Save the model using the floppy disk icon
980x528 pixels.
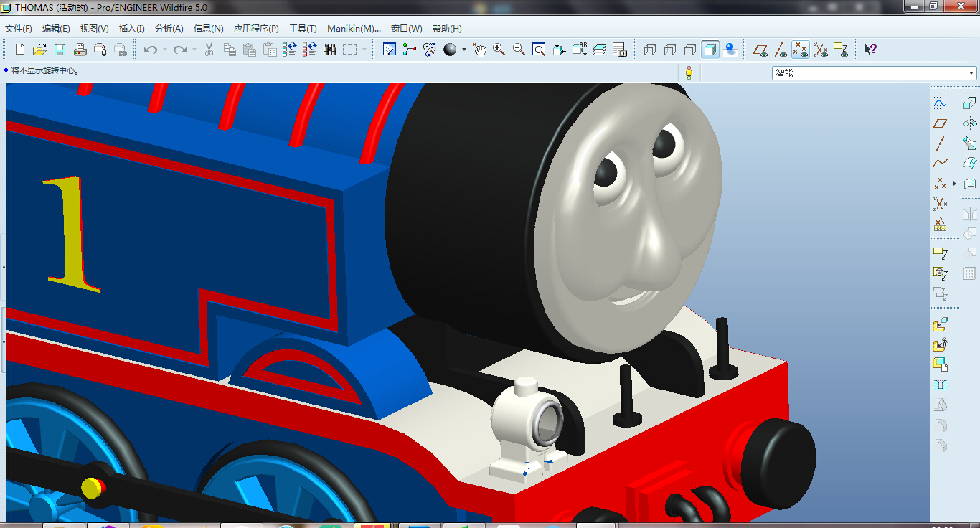(x=60, y=49)
